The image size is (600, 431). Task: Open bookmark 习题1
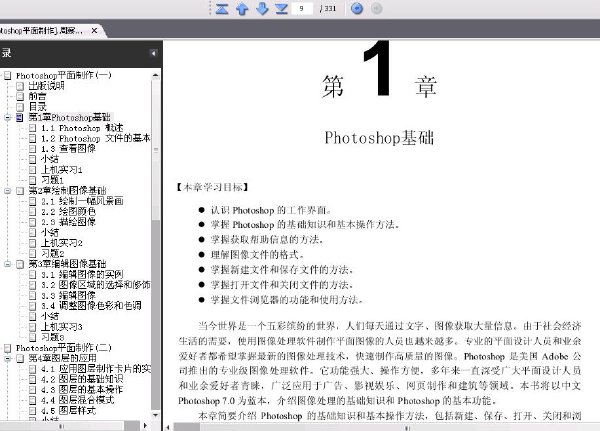(x=52, y=180)
